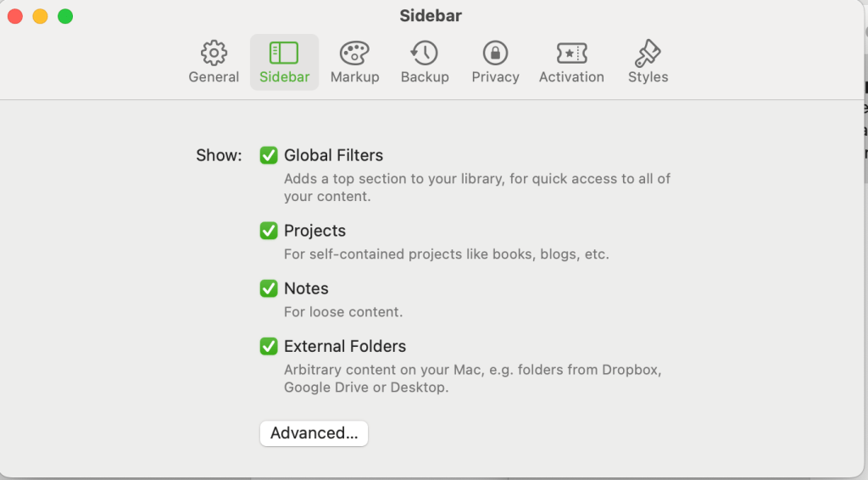Screen dimensions: 868x480
Task: Select the Sidebar panel icon
Action: point(284,53)
